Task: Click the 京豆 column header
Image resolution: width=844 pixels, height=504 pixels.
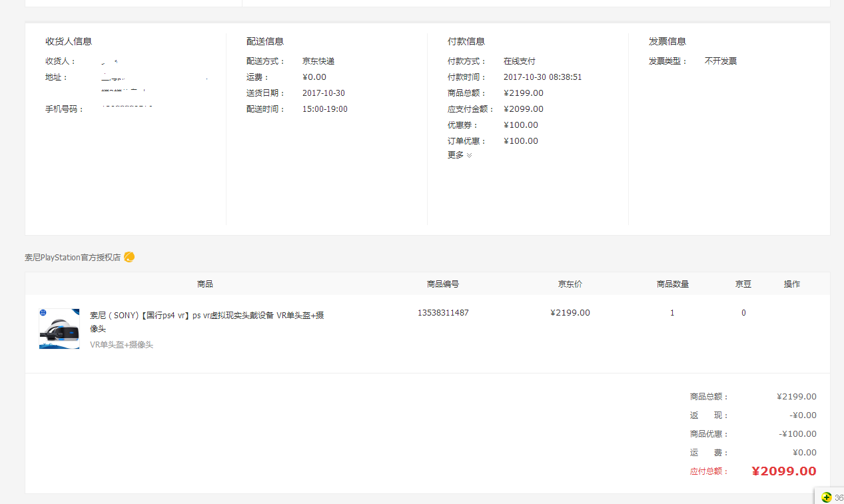Action: click(x=743, y=284)
